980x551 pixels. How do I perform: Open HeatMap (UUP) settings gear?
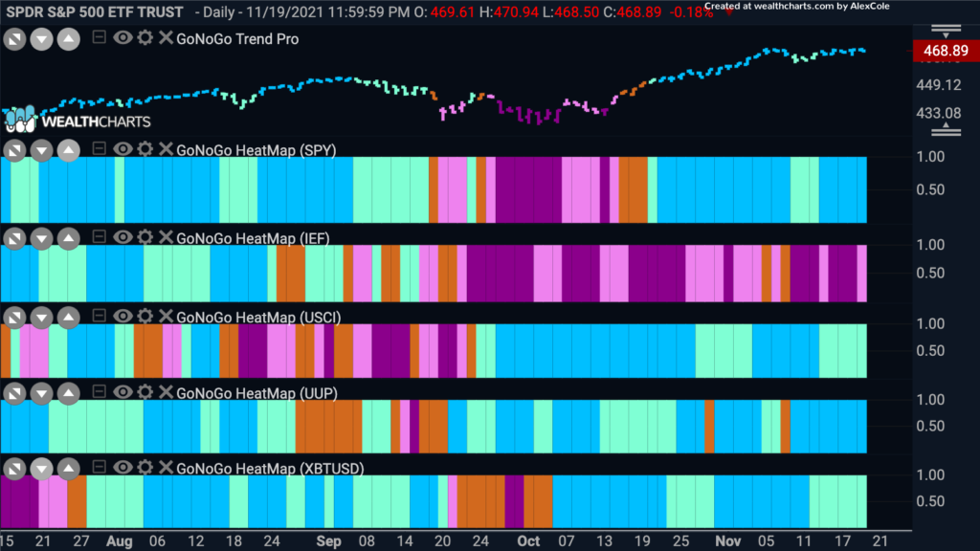(x=145, y=391)
